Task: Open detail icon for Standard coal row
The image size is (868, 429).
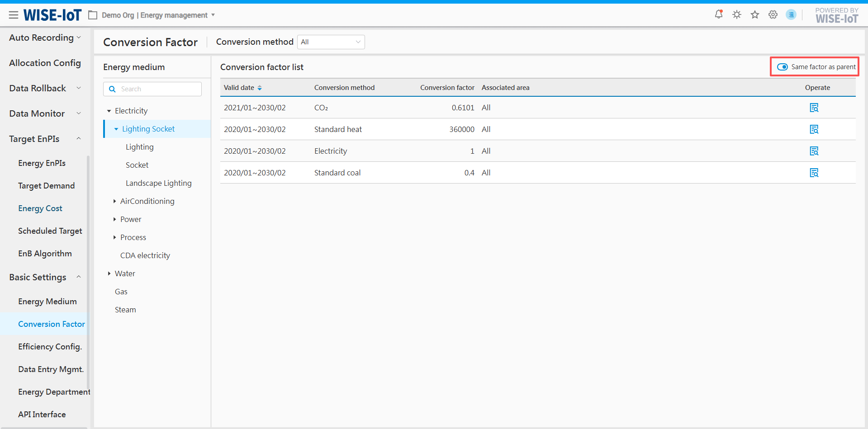Action: click(814, 173)
